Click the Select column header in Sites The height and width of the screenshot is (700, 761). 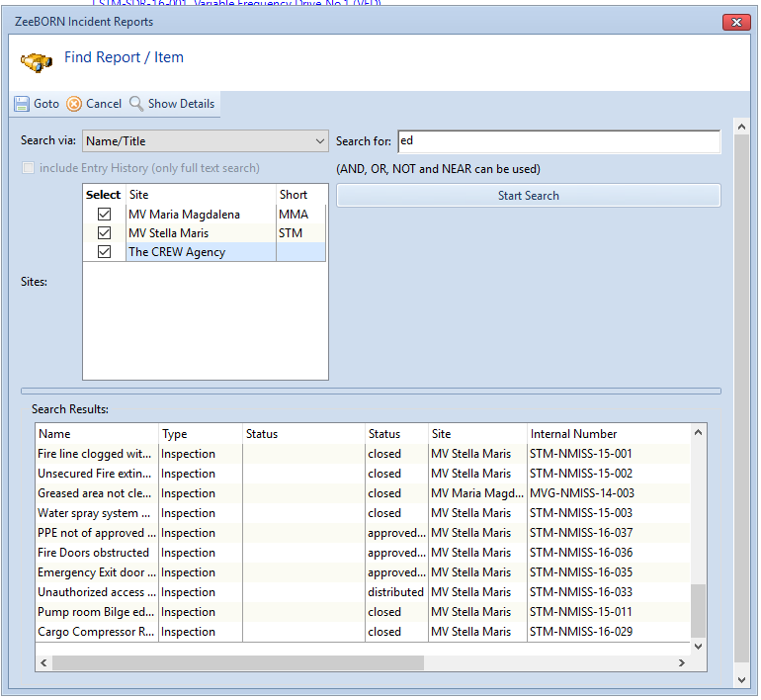104,195
